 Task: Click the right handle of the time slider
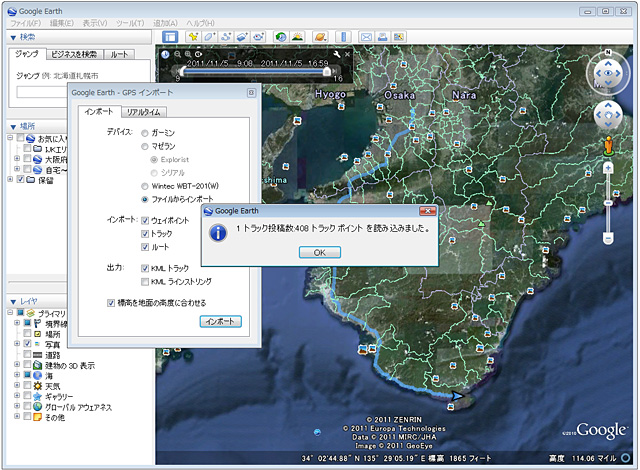327,72
